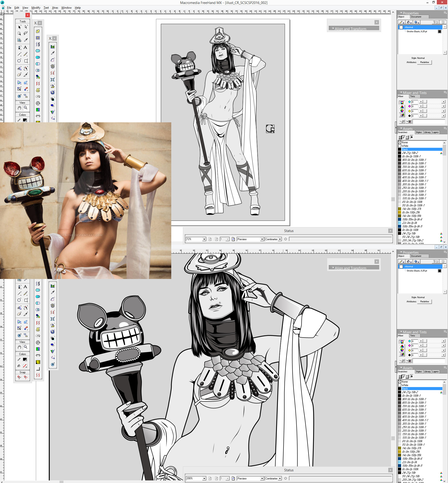Image resolution: width=448 pixels, height=483 pixels.
Task: Toggle Snap to Object magnet
Action: [x=26, y=377]
